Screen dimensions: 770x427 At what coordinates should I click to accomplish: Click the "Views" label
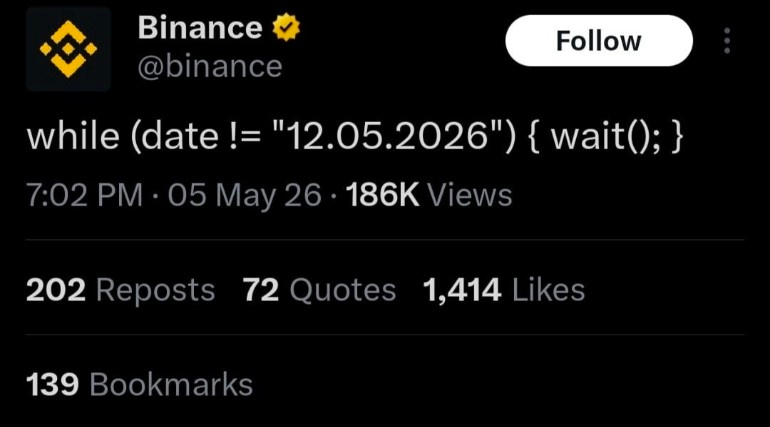click(x=470, y=195)
